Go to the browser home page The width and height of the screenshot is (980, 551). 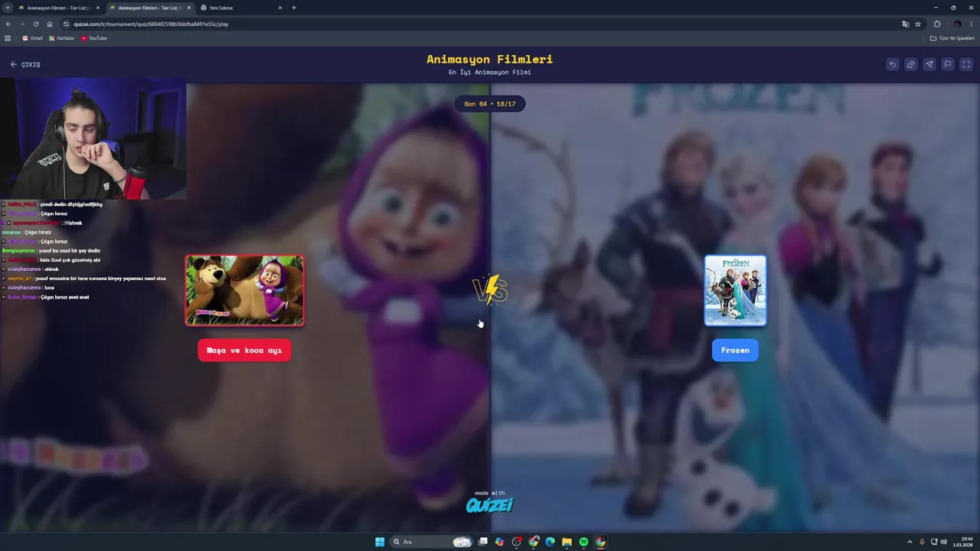(50, 24)
